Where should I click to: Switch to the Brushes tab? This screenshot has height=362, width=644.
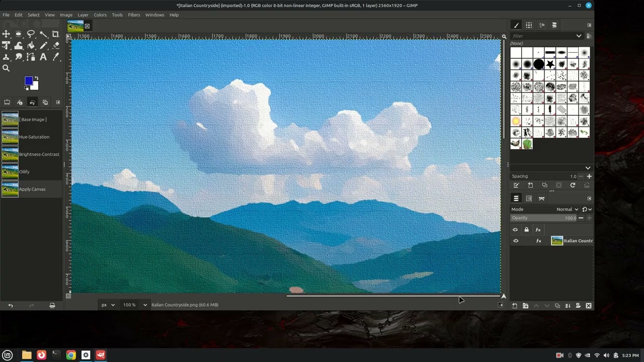point(516,25)
